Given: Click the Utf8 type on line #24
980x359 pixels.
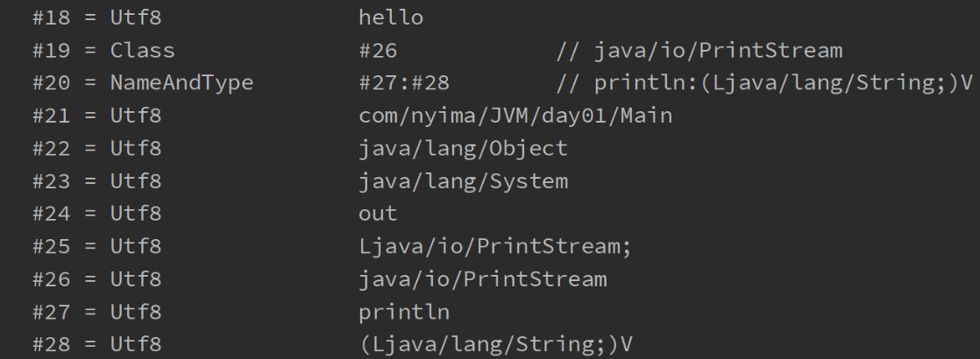Looking at the screenshot, I should [x=136, y=214].
